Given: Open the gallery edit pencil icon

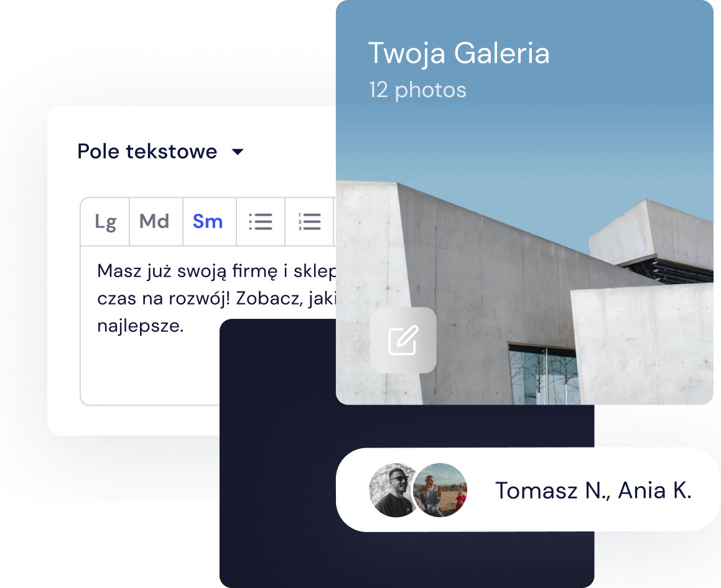Looking at the screenshot, I should point(403,340).
